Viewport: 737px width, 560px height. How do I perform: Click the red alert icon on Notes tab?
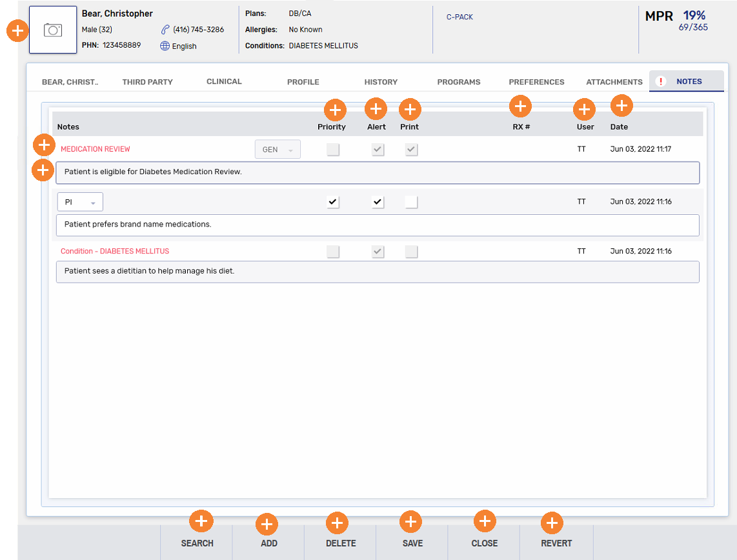660,81
